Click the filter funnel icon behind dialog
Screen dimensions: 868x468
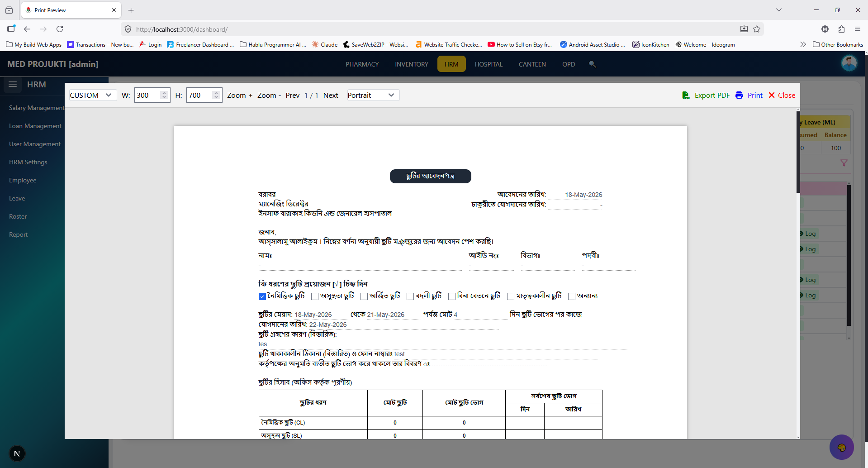(844, 162)
